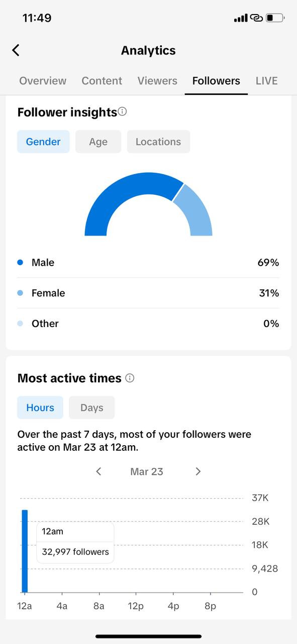Switch to Locations filter chip
The image size is (297, 644).
[x=158, y=142]
